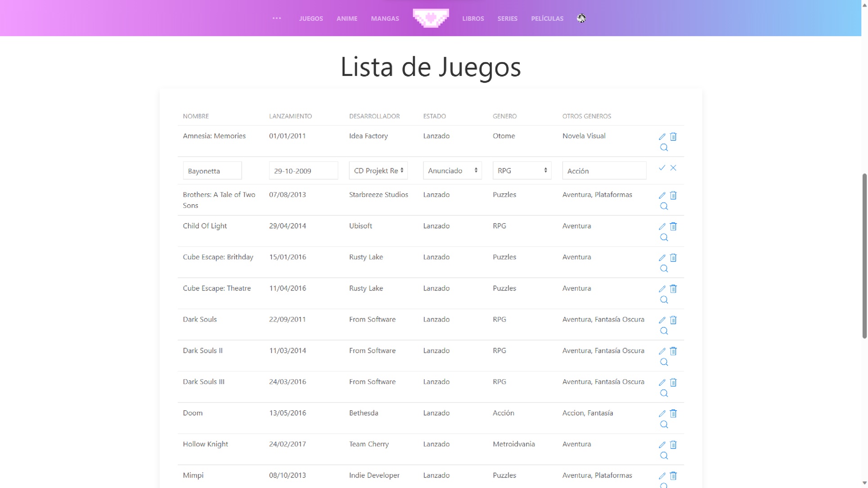Click the trash icon for Doom
The width and height of the screenshot is (868, 488).
673,414
